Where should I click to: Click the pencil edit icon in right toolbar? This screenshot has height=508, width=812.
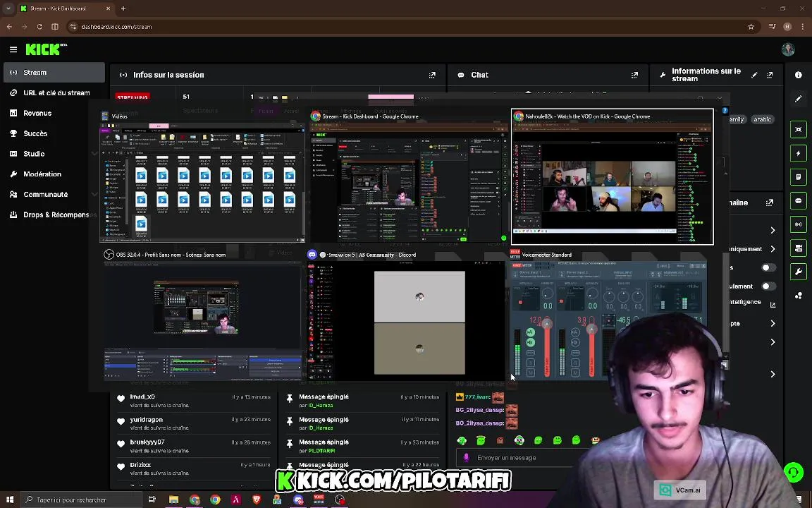[x=798, y=99]
